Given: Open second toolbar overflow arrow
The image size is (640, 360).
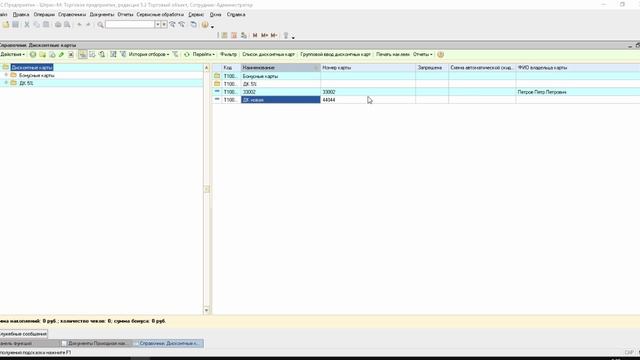Looking at the screenshot, I should pos(293,37).
